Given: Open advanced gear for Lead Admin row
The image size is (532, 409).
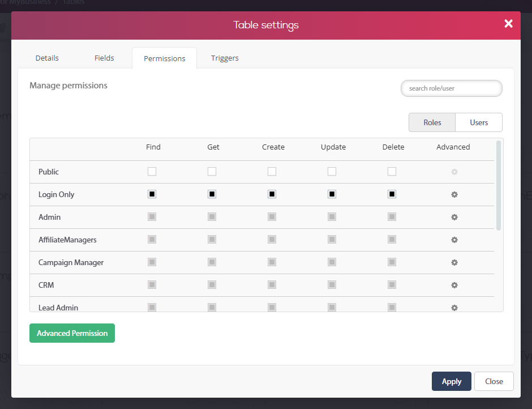Looking at the screenshot, I should [x=454, y=308].
